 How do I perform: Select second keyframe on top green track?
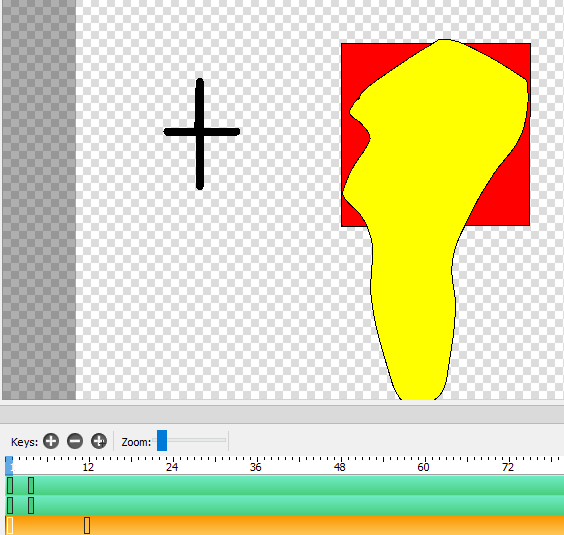(x=31, y=485)
